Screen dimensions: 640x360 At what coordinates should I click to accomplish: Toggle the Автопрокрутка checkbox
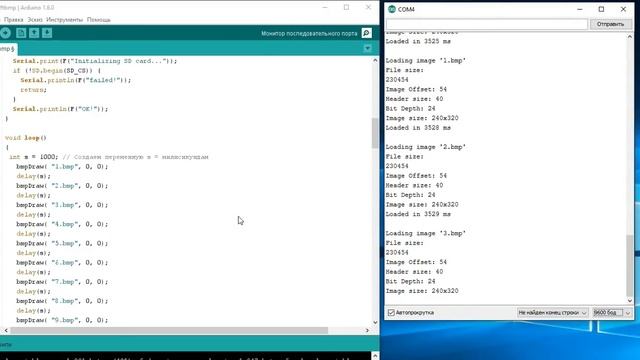point(391,313)
